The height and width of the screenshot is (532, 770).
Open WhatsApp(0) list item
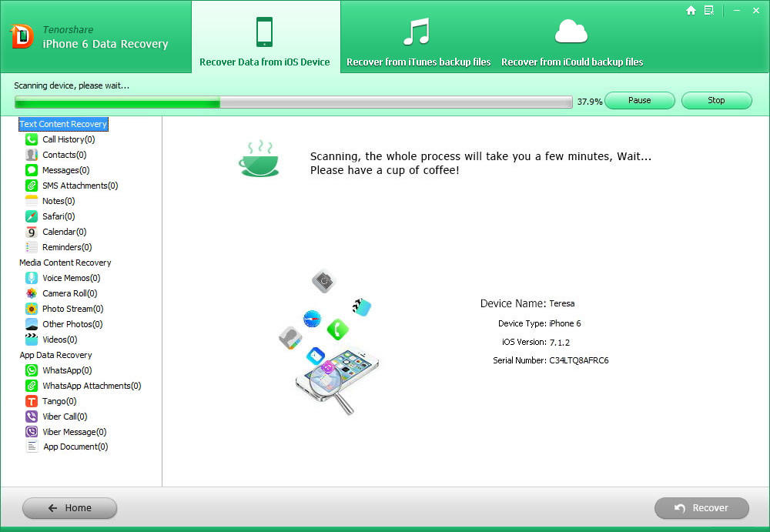pos(67,370)
